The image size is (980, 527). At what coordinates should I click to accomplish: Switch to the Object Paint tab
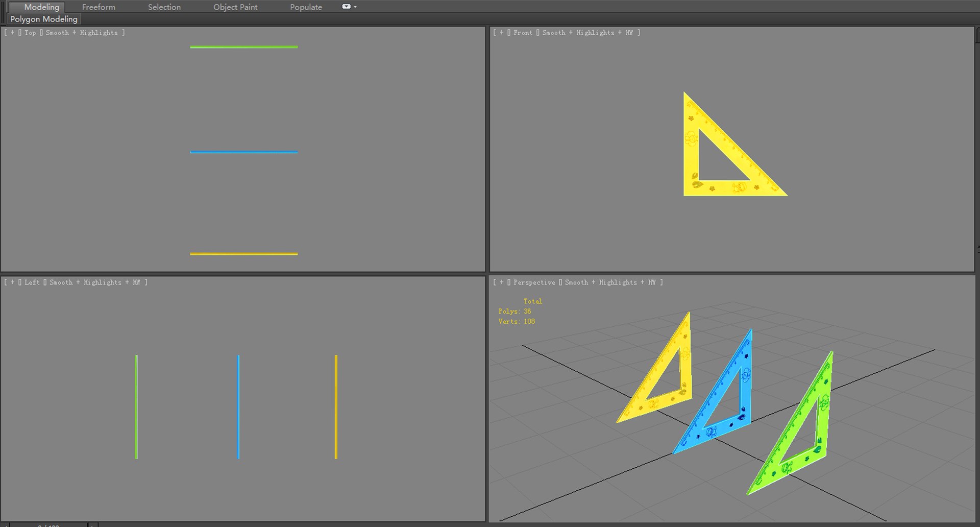235,7
